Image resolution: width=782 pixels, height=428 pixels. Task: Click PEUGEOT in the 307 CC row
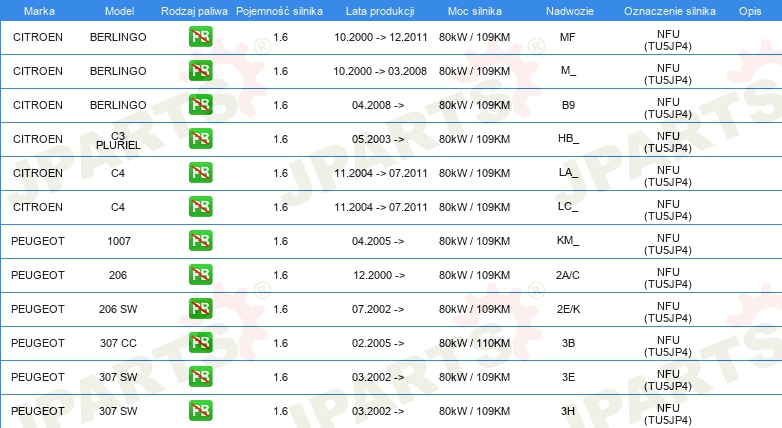tap(38, 343)
